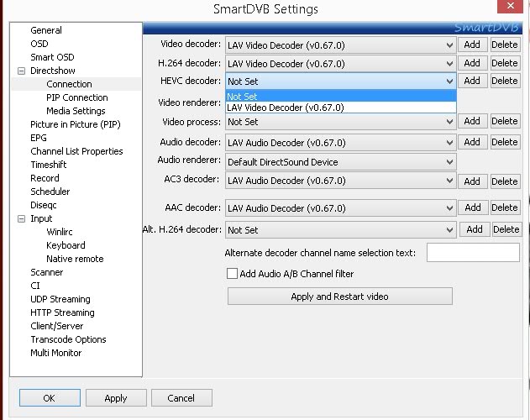
Task: Open Media Settings page
Action: [76, 111]
